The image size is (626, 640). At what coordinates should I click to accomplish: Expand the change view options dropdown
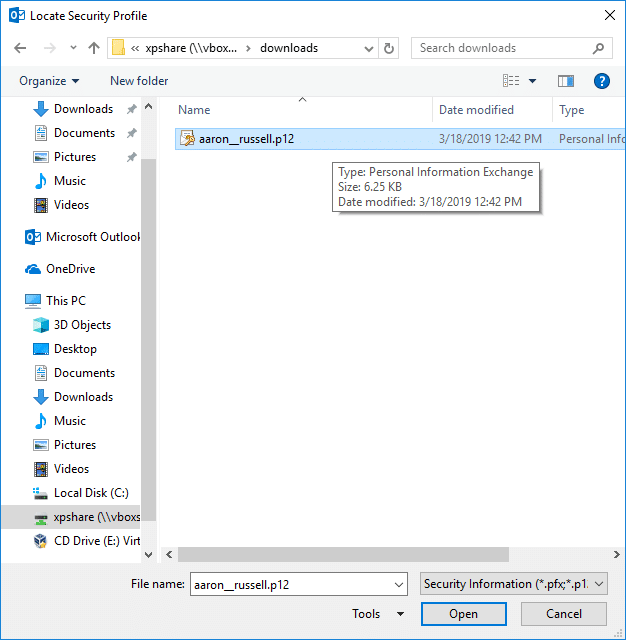click(x=532, y=81)
